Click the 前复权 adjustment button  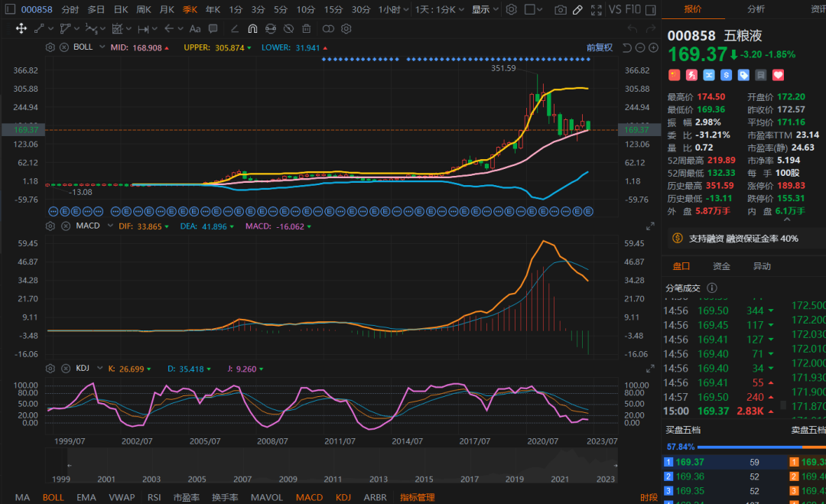pyautogui.click(x=600, y=47)
